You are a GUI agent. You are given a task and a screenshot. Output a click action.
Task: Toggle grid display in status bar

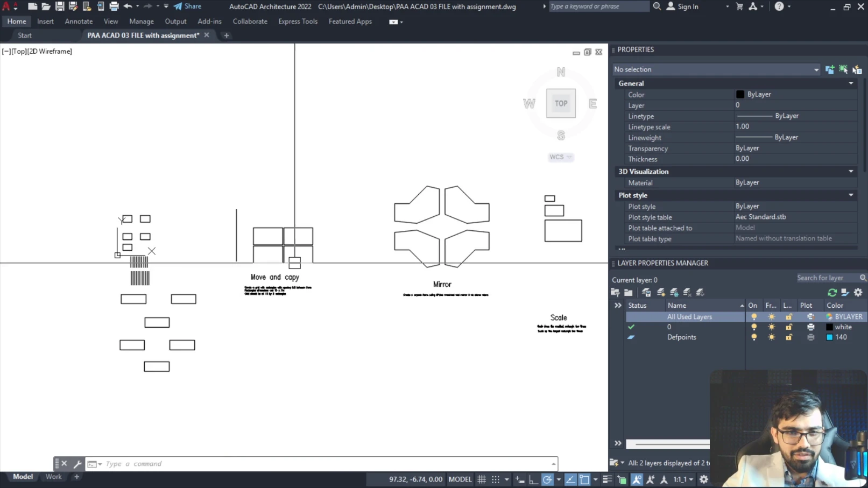tap(482, 479)
